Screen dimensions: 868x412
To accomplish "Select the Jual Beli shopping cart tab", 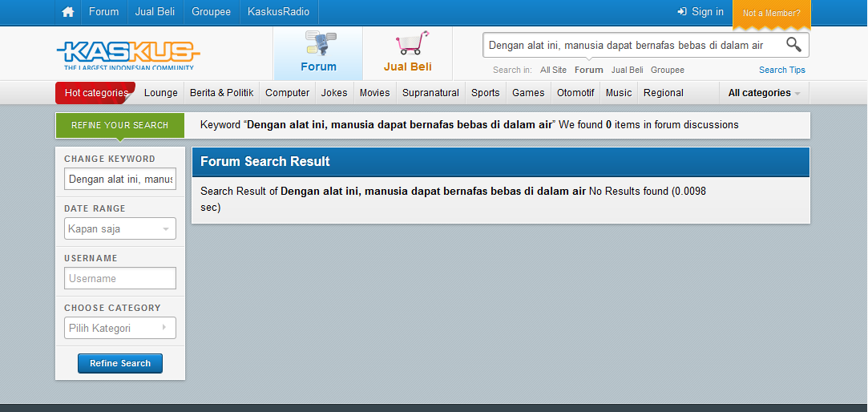I will click(408, 53).
